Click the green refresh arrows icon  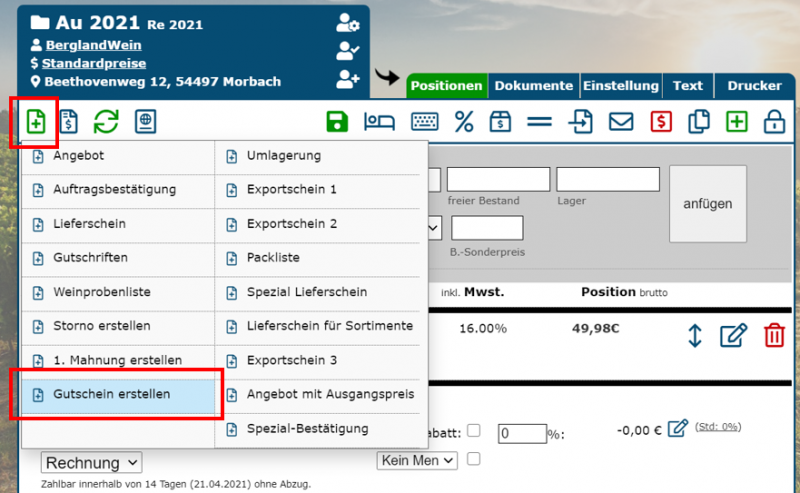point(106,122)
